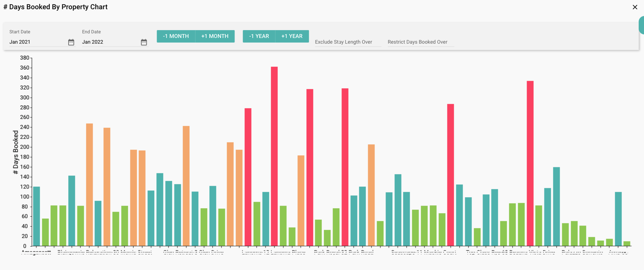The image size is (644, 270).
Task: Pick the shortest red bar in the chart
Action: 248,177
